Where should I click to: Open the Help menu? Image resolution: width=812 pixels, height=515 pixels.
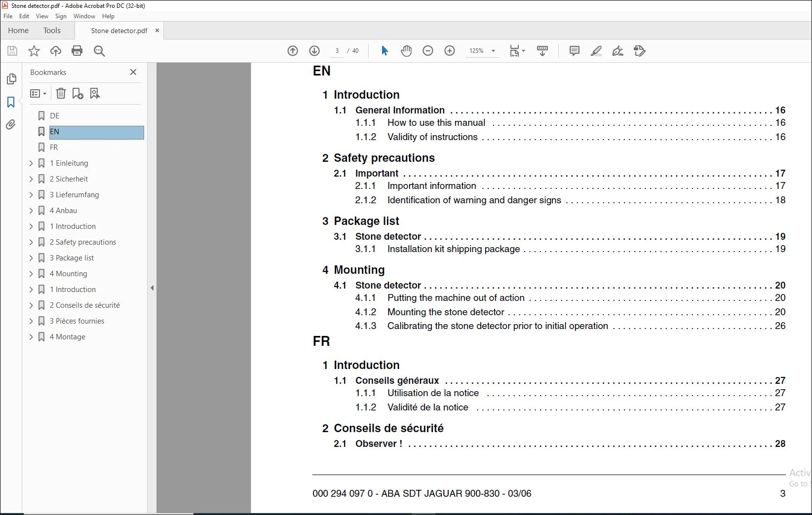click(108, 16)
